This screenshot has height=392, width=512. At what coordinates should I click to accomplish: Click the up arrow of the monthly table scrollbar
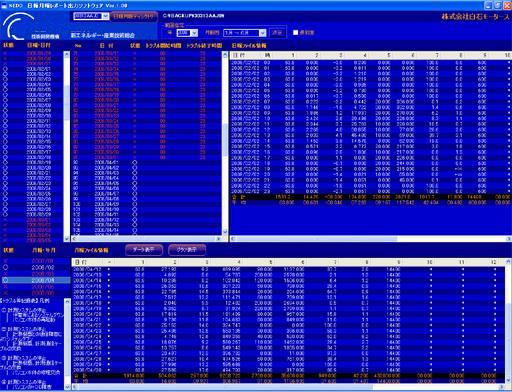[x=508, y=262]
